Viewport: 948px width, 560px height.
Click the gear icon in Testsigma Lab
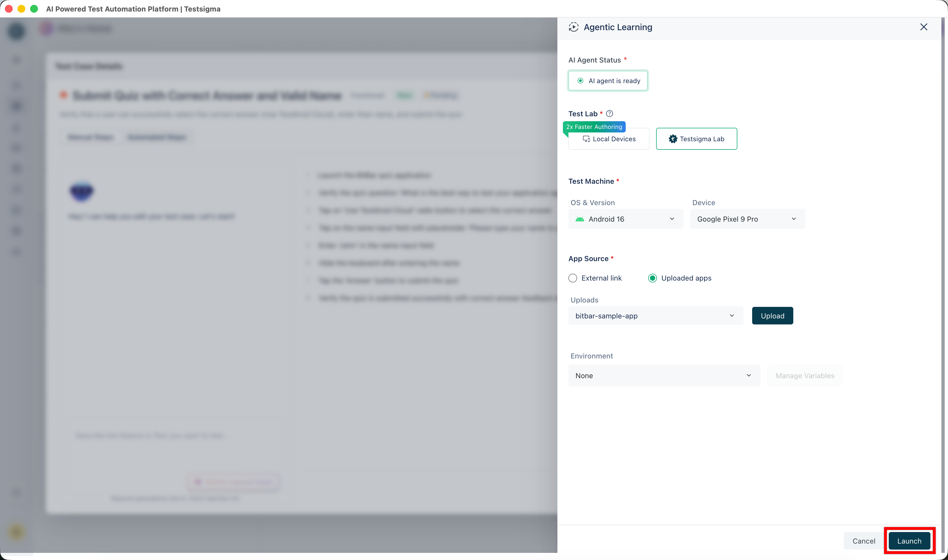click(x=673, y=139)
